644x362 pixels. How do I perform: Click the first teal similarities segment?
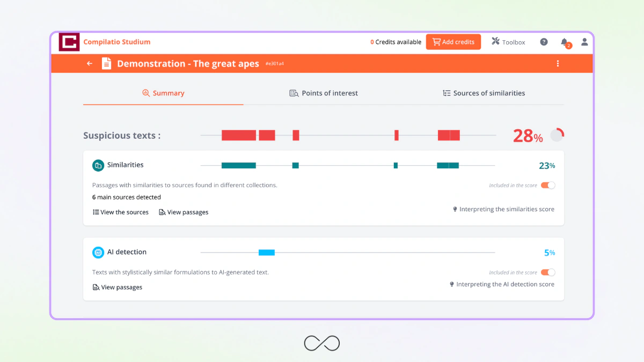[x=239, y=165]
